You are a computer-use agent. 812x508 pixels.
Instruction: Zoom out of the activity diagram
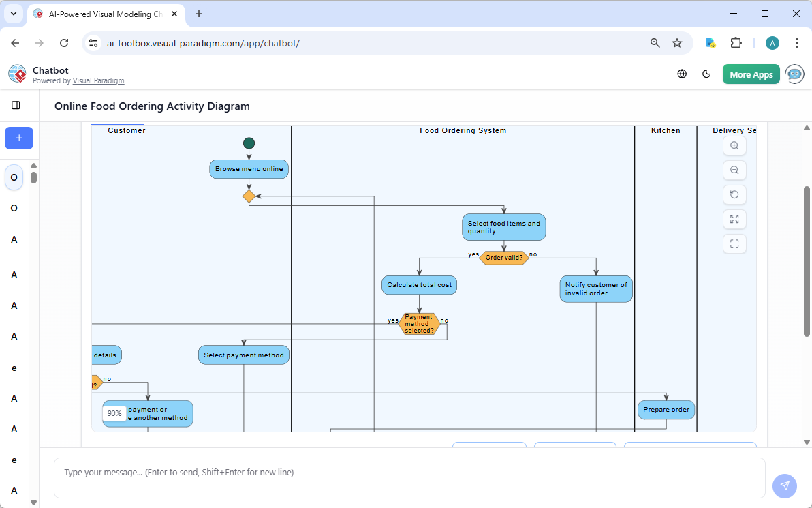[x=734, y=170]
